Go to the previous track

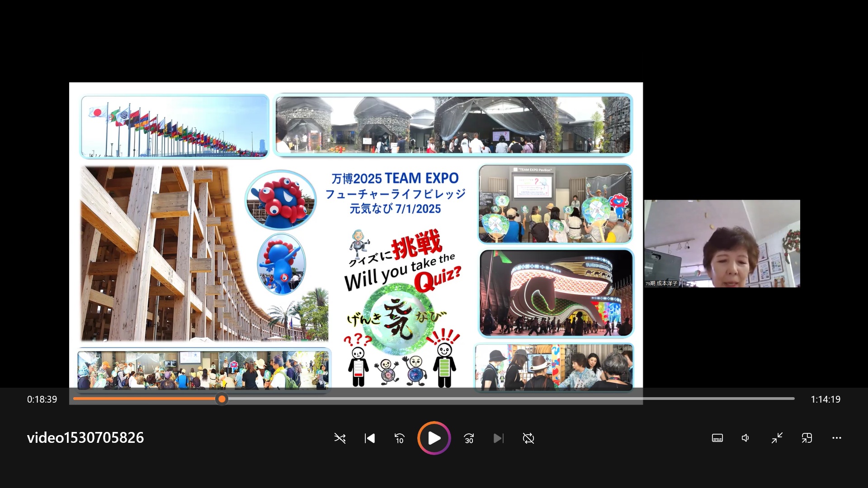coord(369,438)
